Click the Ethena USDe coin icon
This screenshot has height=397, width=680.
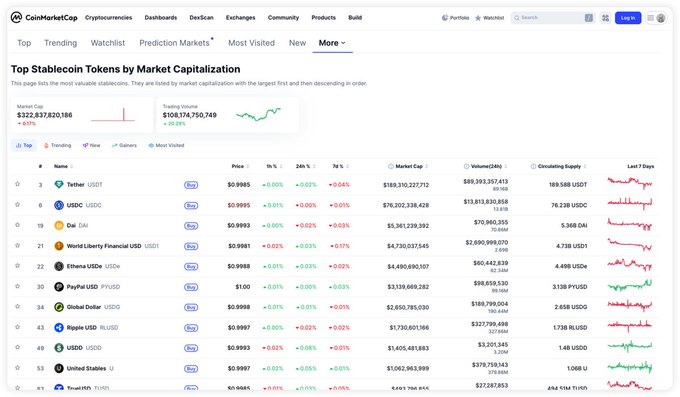click(59, 266)
